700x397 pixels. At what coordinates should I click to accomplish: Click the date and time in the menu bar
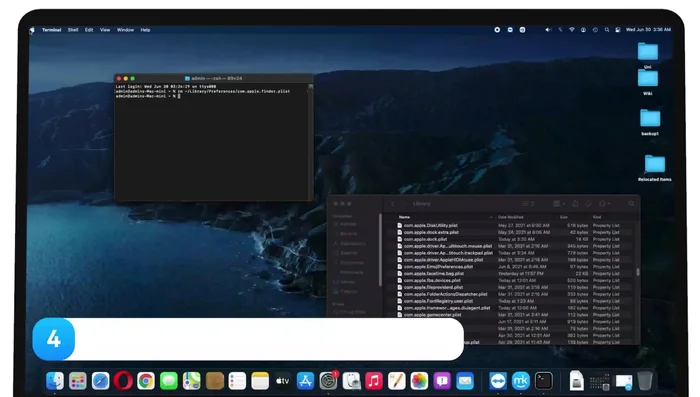(x=648, y=30)
